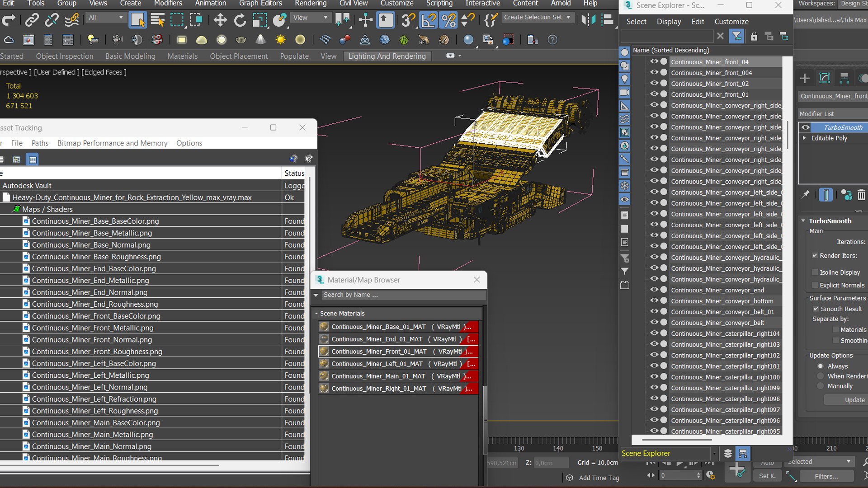Toggle the Percent Snap icon
Image resolution: width=868 pixels, height=488 pixels.
pos(448,20)
